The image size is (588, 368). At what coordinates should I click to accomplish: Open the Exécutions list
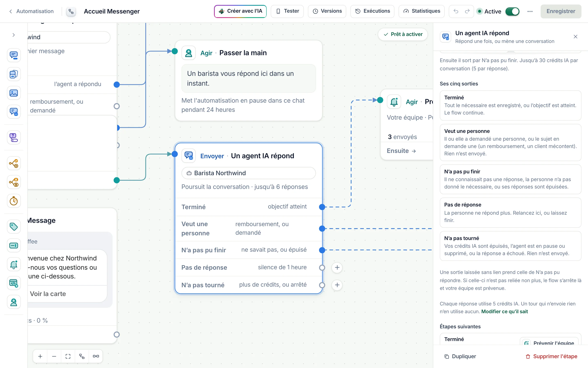372,11
